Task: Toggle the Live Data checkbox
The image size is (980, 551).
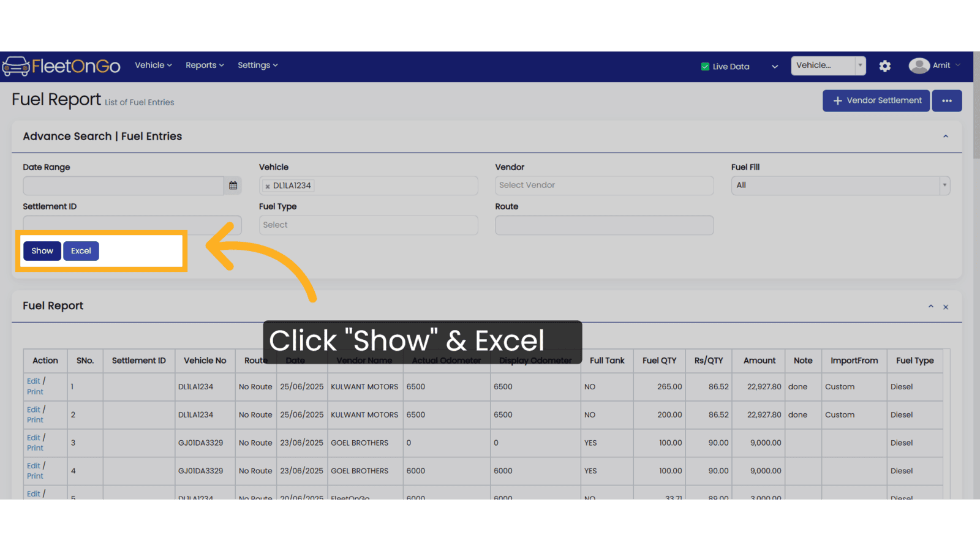Action: tap(705, 67)
